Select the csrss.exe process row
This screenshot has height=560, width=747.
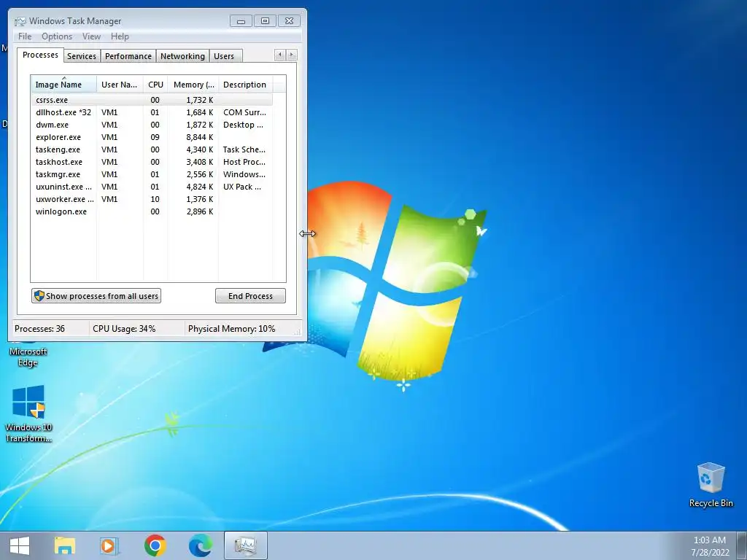click(x=152, y=100)
